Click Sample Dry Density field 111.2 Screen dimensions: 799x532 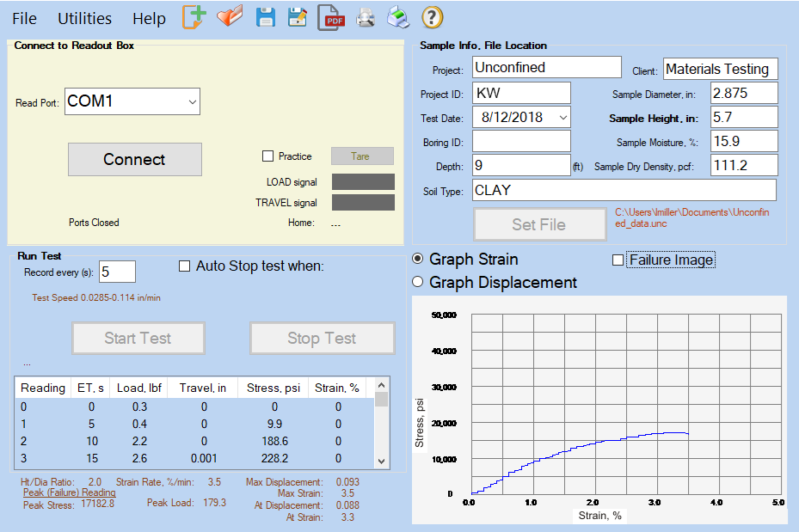tap(744, 166)
